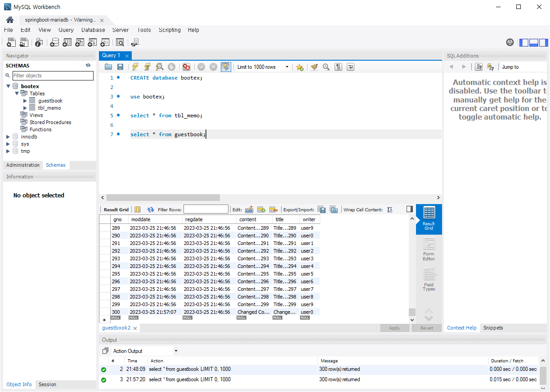Switch to Session tab
This screenshot has width=550, height=392.
click(47, 384)
